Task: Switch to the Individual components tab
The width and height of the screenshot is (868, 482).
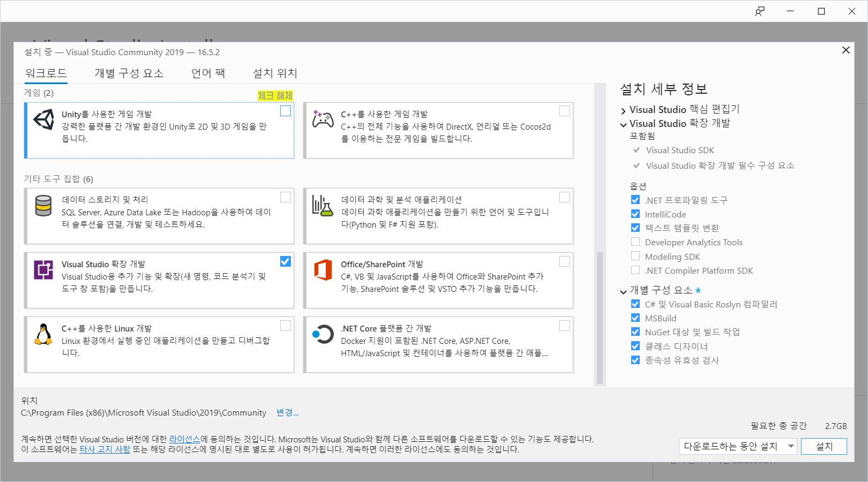Action: point(129,73)
